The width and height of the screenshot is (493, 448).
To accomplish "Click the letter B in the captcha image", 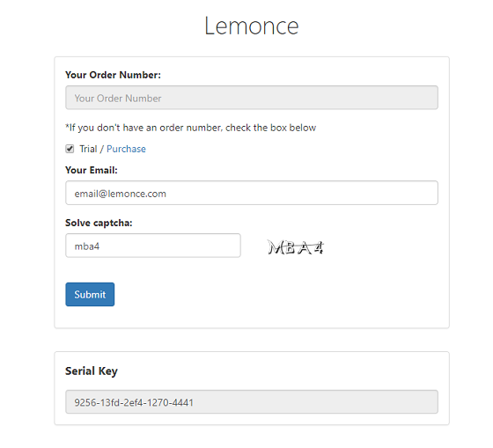I will click(290, 247).
